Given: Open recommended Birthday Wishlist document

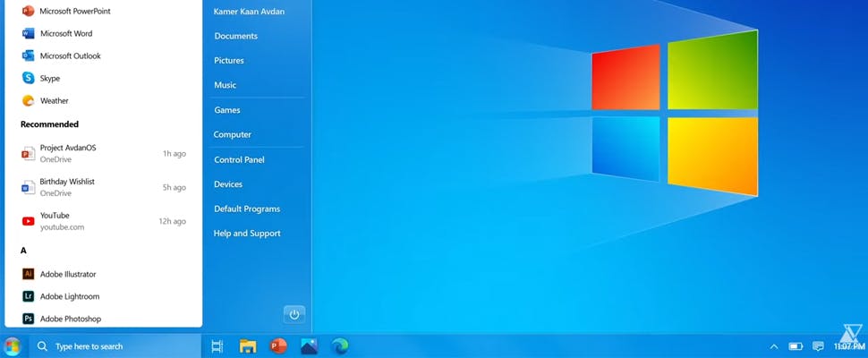Looking at the screenshot, I should click(x=104, y=187).
